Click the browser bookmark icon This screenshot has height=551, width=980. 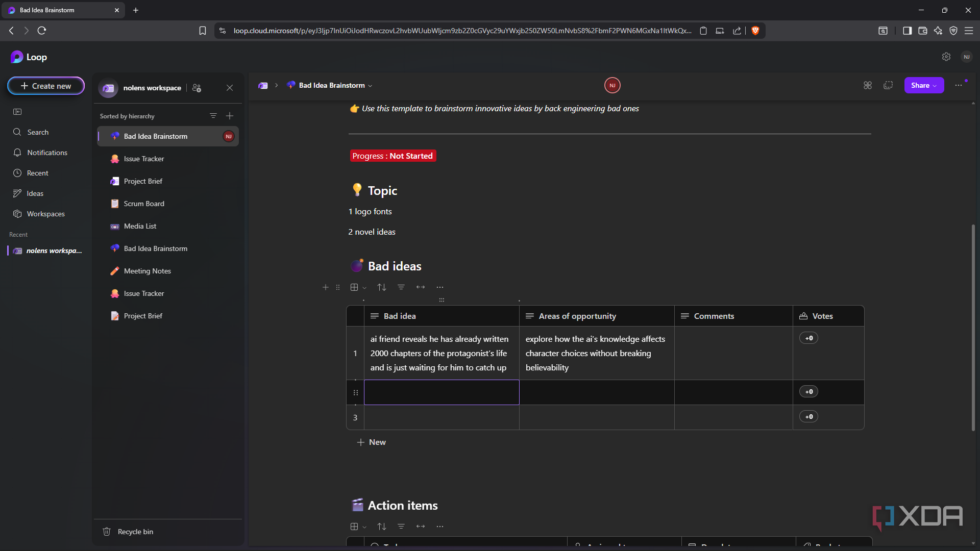click(x=203, y=31)
